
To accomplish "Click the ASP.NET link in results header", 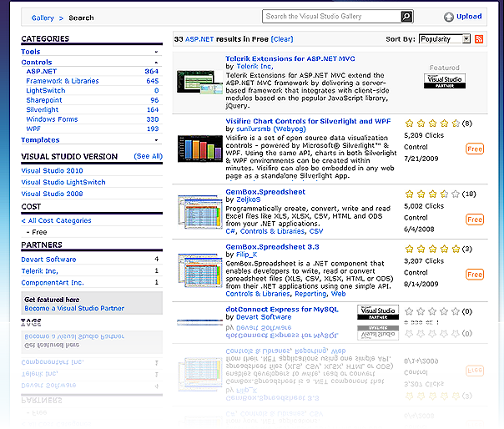I will (x=199, y=39).
